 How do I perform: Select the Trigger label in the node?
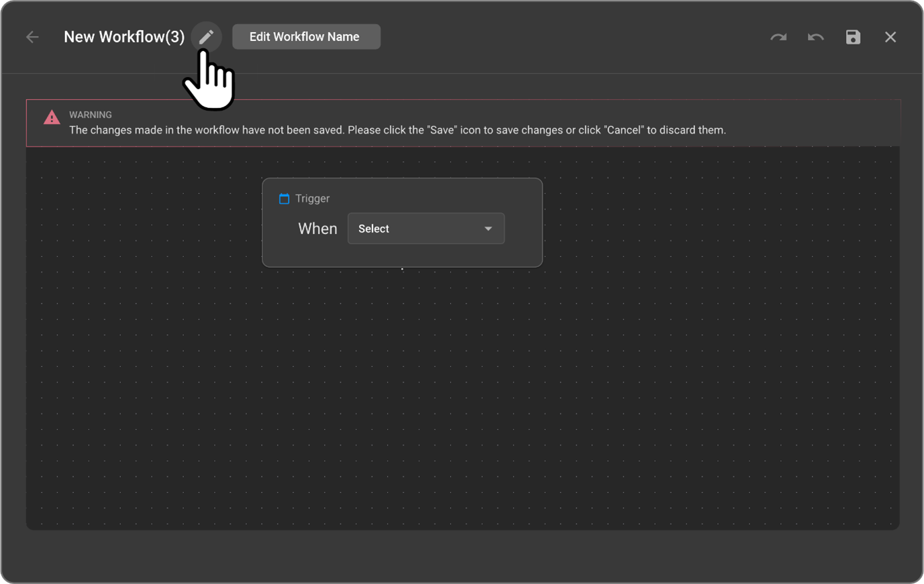coord(312,198)
